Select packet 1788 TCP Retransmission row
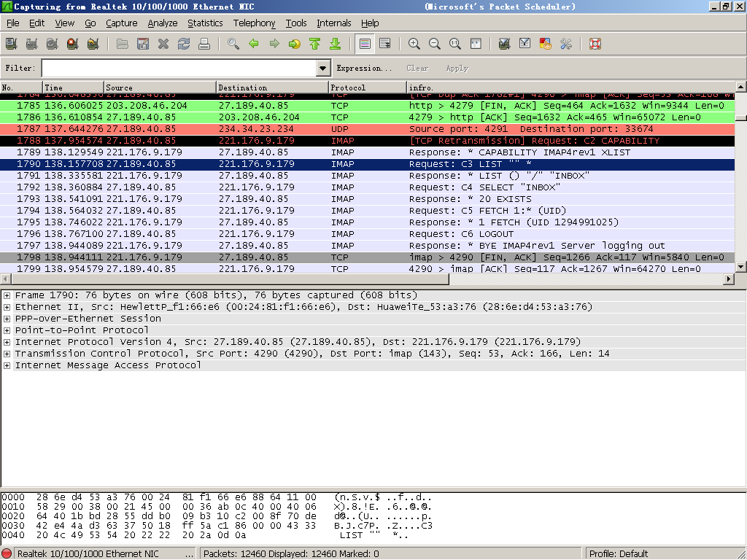 pos(368,141)
